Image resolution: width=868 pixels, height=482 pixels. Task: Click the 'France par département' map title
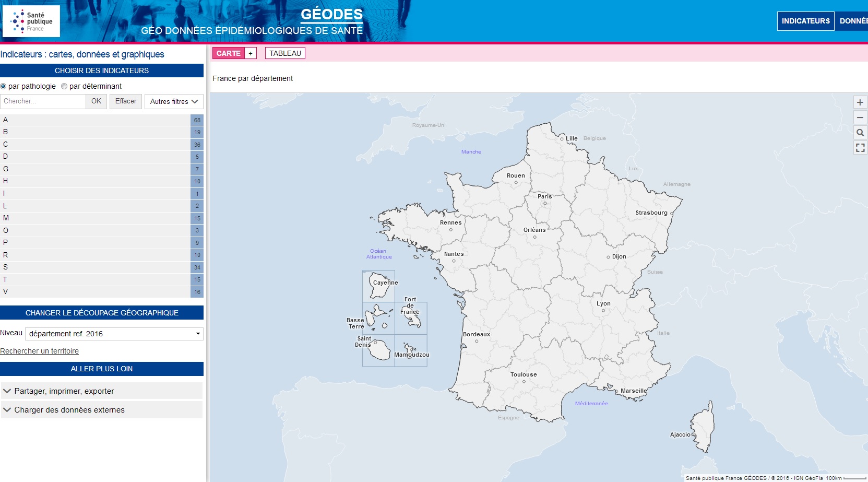253,78
